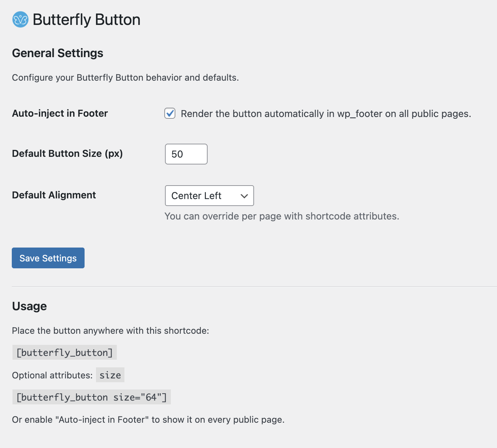Click the 'Usage' section title
This screenshot has width=497, height=448.
click(x=29, y=306)
